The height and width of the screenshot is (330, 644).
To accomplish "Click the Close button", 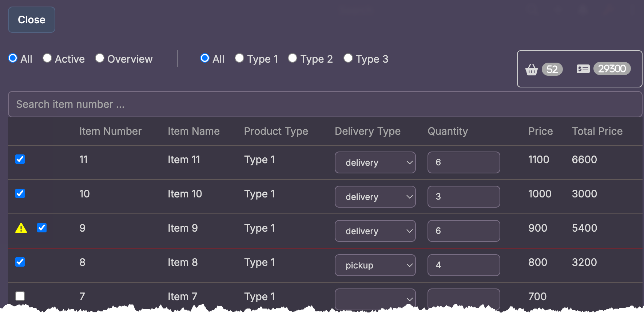I will point(32,20).
